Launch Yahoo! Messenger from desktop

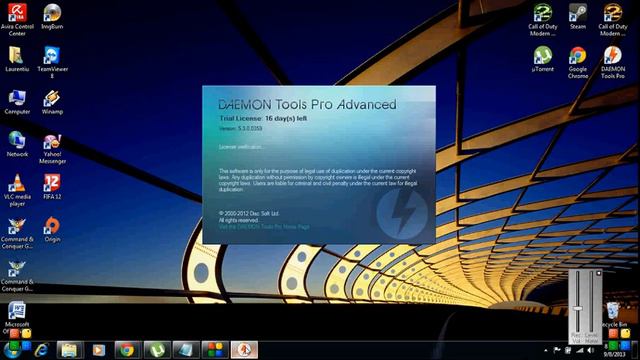[x=52, y=149]
